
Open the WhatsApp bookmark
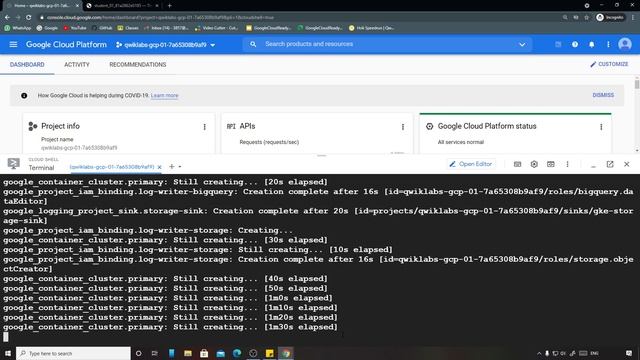18,28
